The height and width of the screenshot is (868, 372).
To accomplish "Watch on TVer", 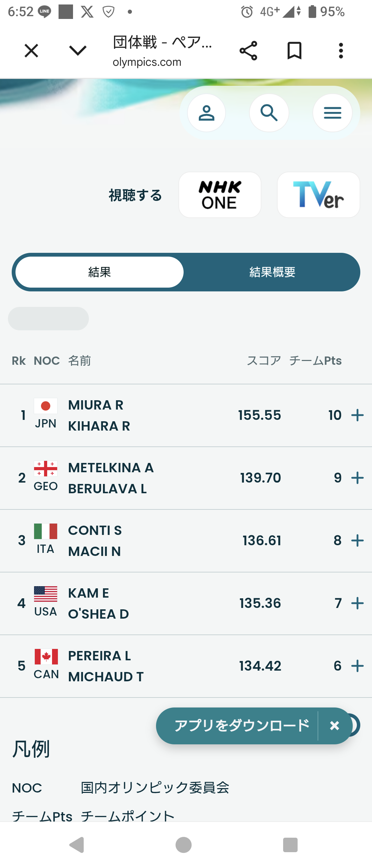I will click(x=318, y=195).
